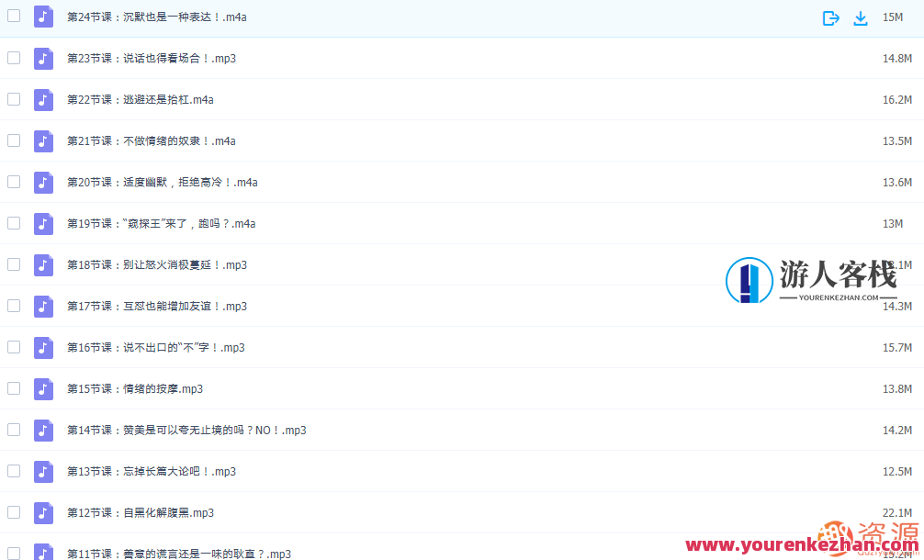
Task: Click the music icon beside 第18节课
Action: (43, 265)
